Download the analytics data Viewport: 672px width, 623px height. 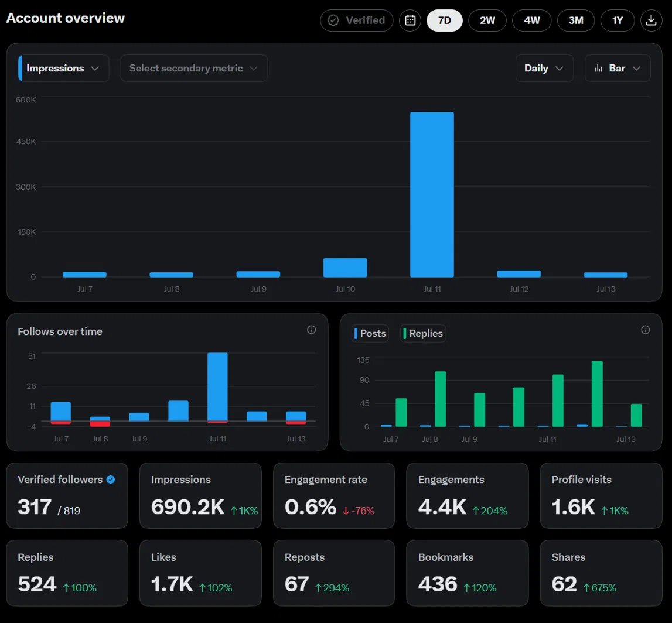651,20
